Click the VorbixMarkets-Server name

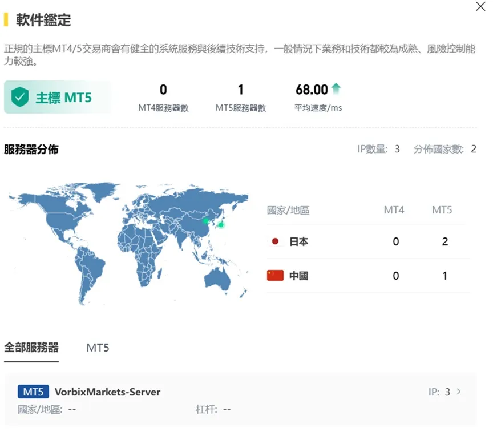[x=107, y=392]
